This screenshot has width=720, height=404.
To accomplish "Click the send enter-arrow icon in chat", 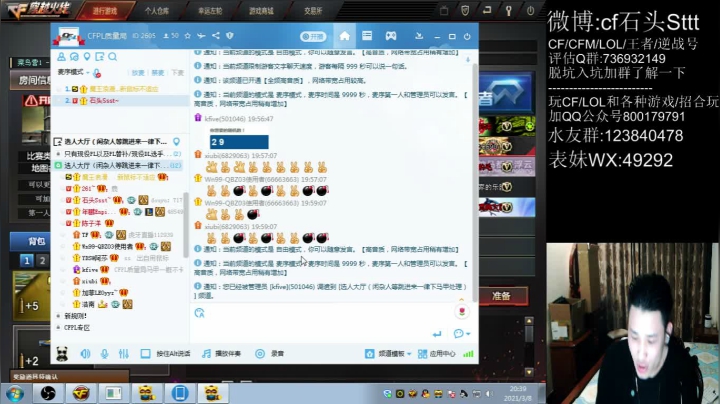I will click(437, 334).
